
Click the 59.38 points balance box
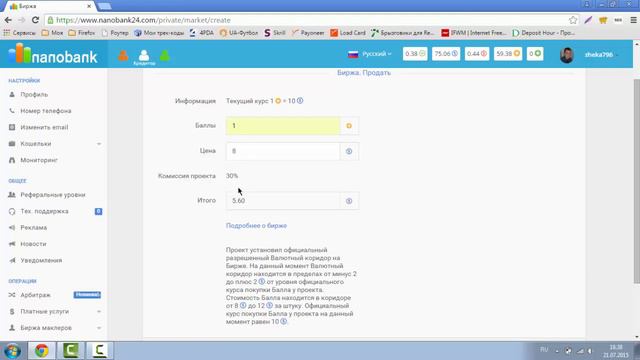(x=507, y=53)
